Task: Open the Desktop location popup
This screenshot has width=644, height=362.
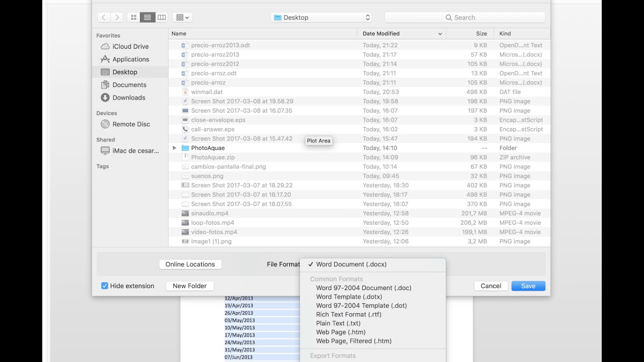Action: [x=322, y=17]
